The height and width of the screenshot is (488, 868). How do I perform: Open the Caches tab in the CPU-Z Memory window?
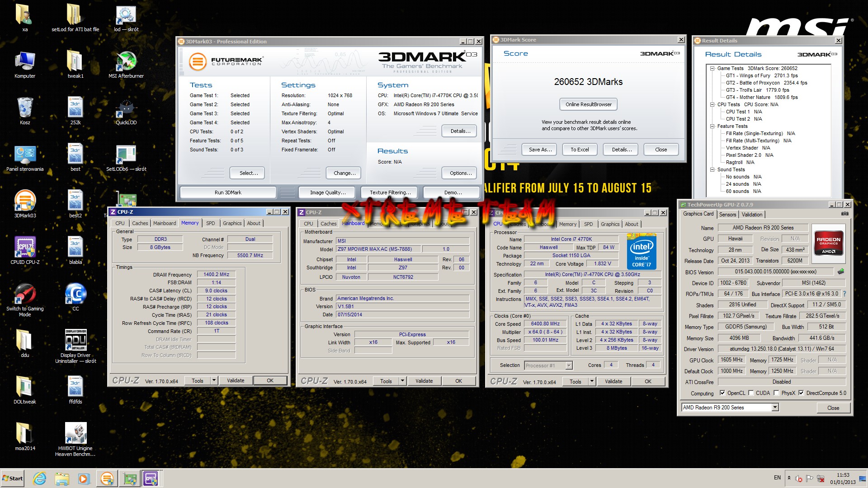140,223
